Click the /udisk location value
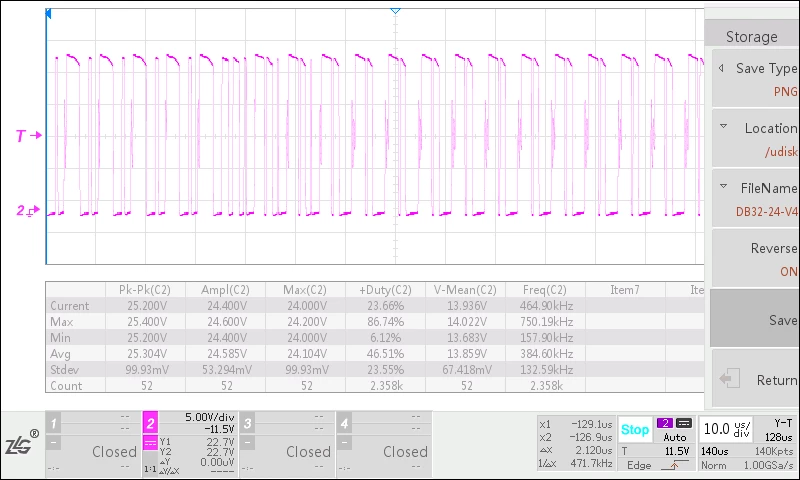Viewport: 800px width, 480px height. pyautogui.click(x=781, y=151)
